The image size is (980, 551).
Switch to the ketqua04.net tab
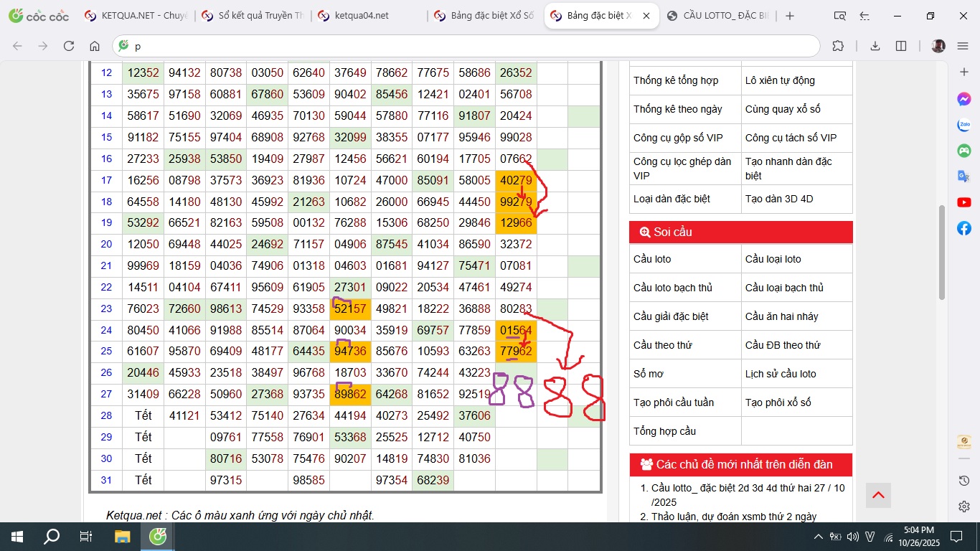coord(362,16)
